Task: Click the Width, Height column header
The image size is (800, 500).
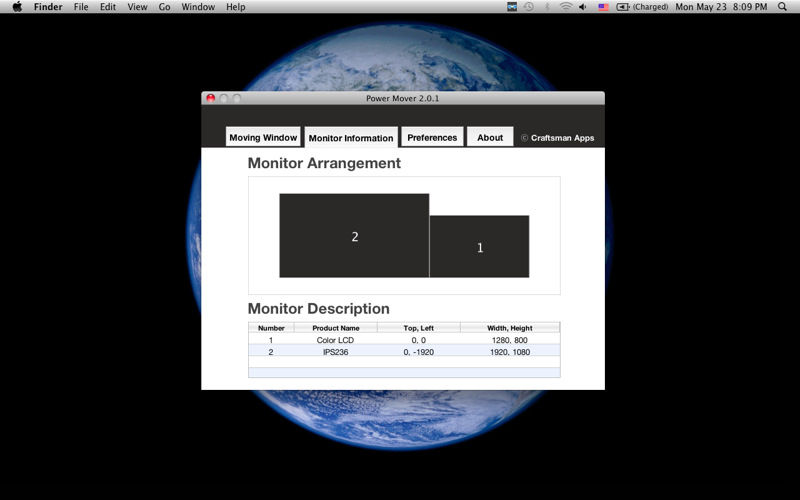Action: click(x=510, y=328)
